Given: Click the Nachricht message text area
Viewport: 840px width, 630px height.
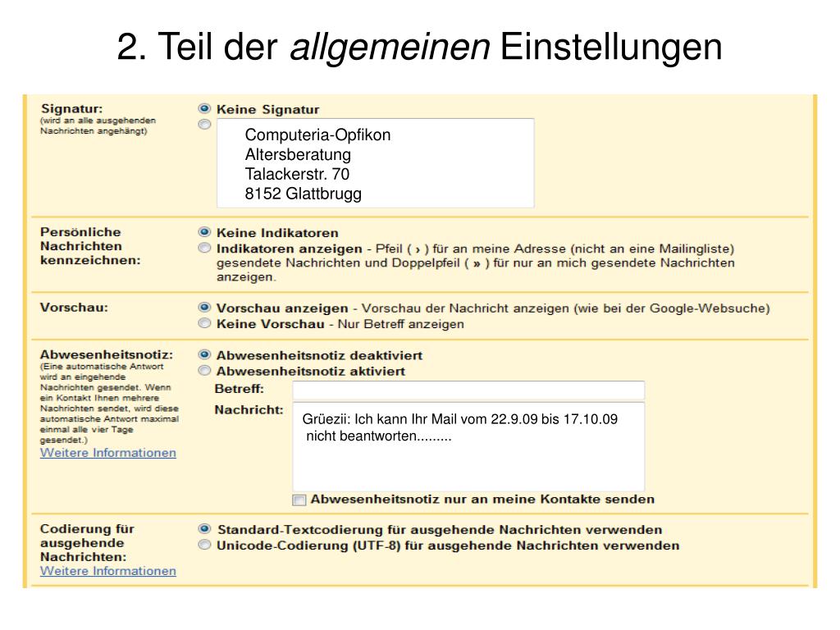Looking at the screenshot, I should (x=468, y=447).
